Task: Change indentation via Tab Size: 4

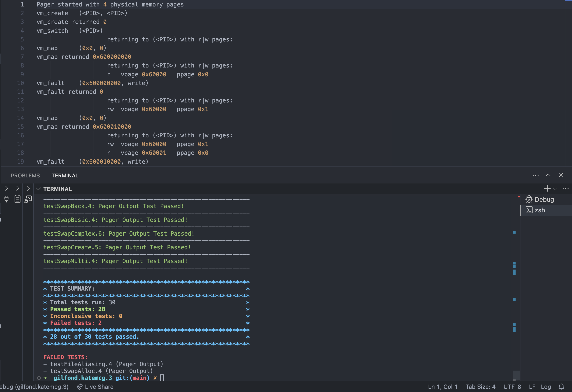Action: [480, 387]
